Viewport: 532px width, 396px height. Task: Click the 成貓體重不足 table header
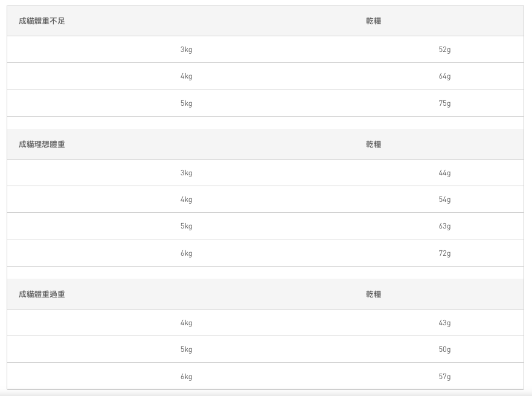pyautogui.click(x=42, y=21)
